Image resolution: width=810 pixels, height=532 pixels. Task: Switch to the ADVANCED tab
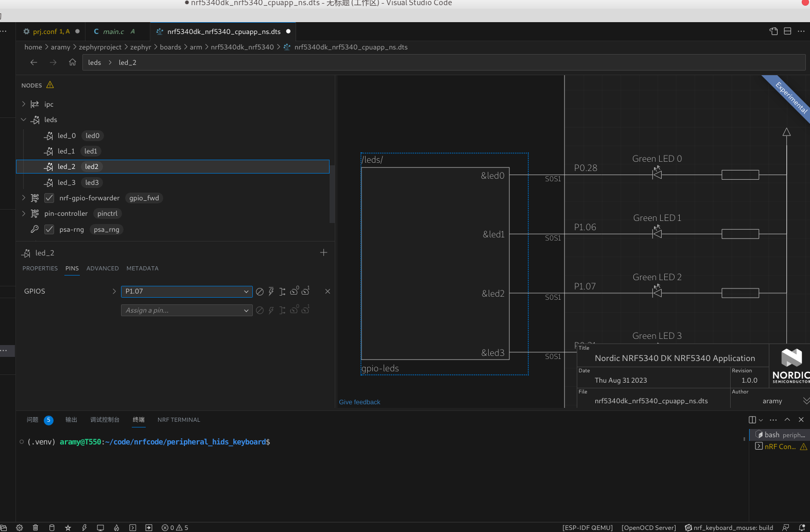pyautogui.click(x=102, y=268)
